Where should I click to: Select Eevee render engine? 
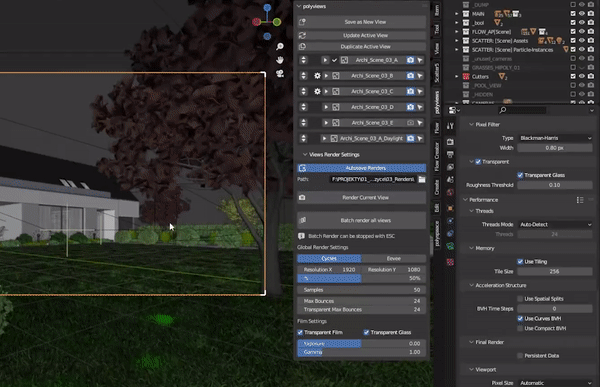pyautogui.click(x=394, y=258)
